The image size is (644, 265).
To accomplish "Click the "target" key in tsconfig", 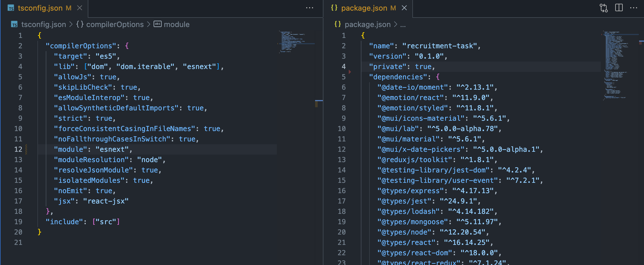I will click(71, 56).
